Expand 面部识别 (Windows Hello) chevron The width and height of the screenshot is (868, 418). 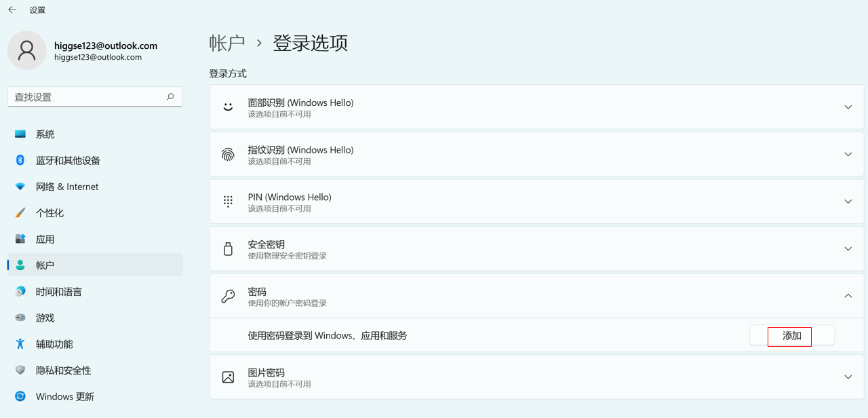click(x=848, y=107)
